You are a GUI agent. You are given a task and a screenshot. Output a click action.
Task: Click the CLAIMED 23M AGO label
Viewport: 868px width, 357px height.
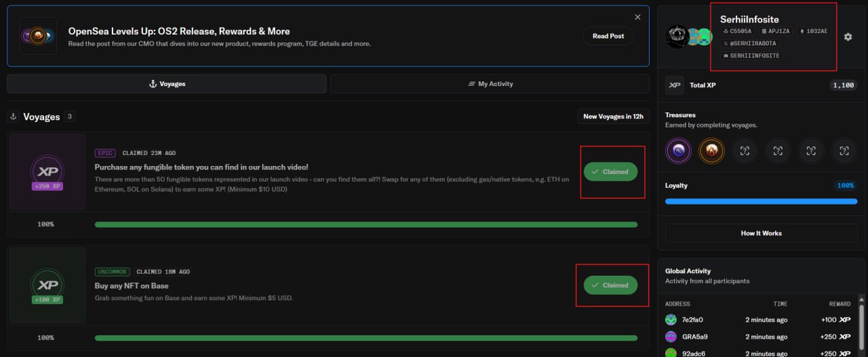pos(149,153)
